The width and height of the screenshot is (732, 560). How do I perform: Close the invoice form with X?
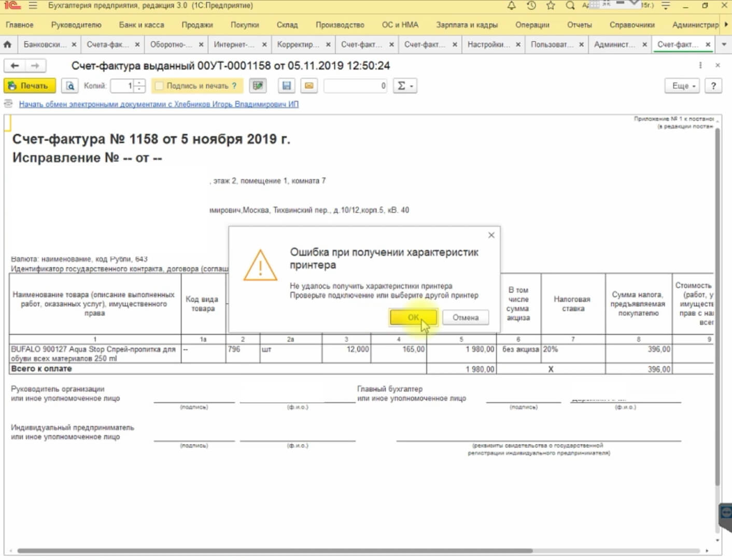(717, 65)
